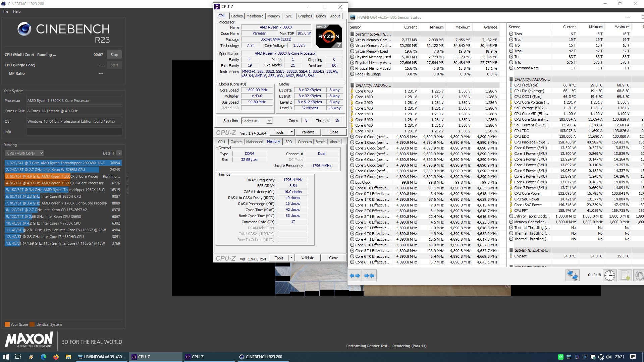Open About tab in top CPU-Z

coord(335,16)
